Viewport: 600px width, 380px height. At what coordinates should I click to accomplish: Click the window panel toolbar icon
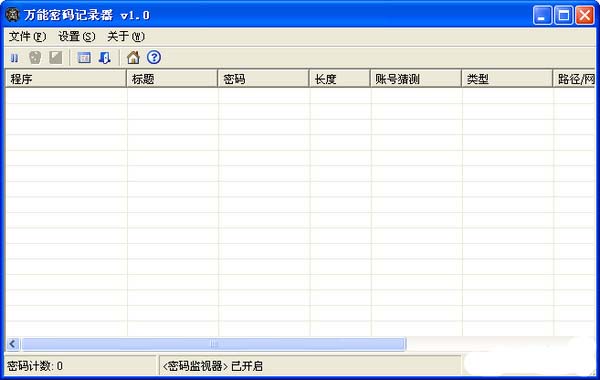pos(84,58)
